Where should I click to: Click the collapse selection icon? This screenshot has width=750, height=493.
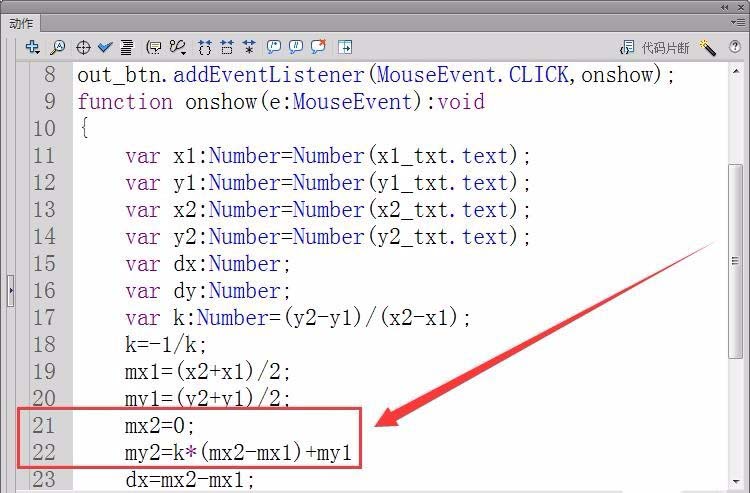coord(227,47)
